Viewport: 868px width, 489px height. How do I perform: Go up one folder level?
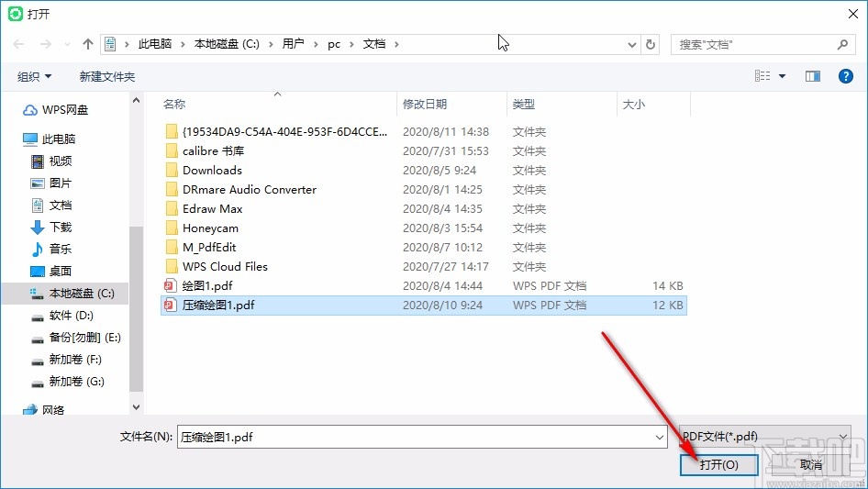pos(87,44)
